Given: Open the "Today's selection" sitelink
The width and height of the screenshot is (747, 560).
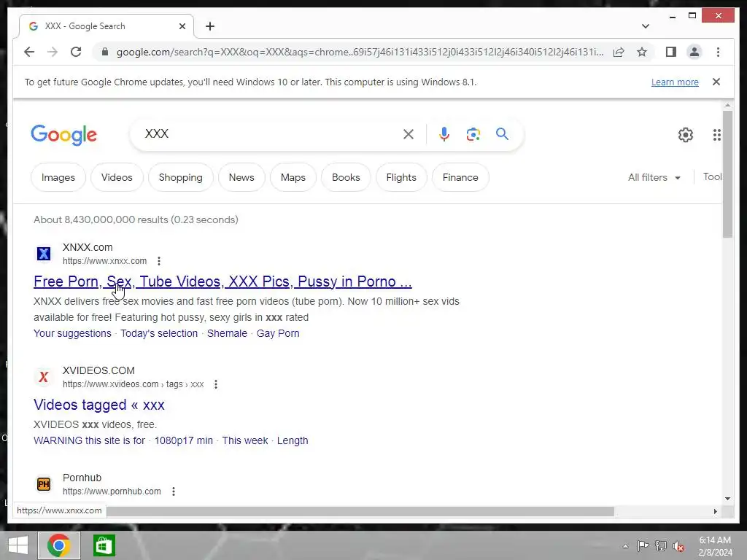Looking at the screenshot, I should click(x=159, y=333).
